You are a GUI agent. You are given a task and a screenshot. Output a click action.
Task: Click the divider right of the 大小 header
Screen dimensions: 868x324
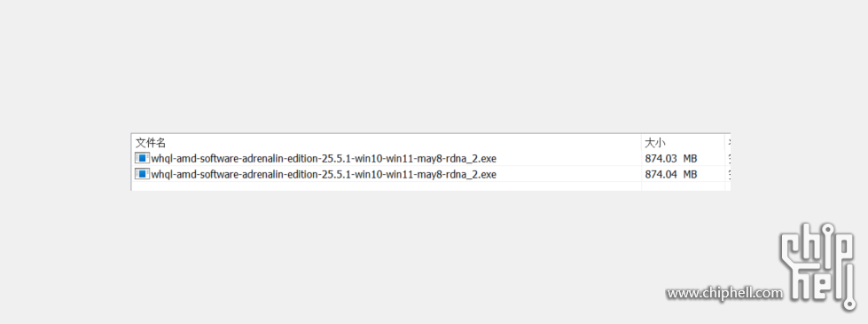(725, 142)
